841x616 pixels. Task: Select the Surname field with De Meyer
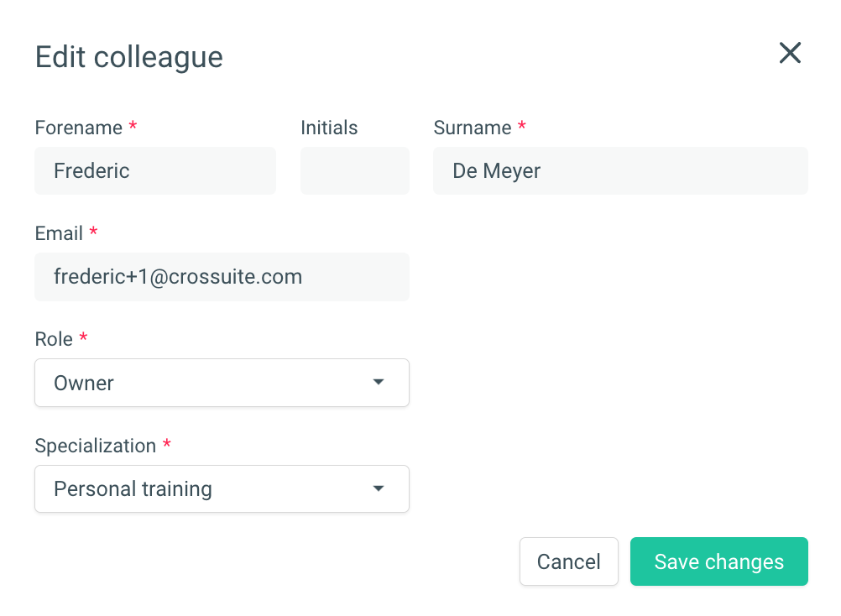point(620,171)
